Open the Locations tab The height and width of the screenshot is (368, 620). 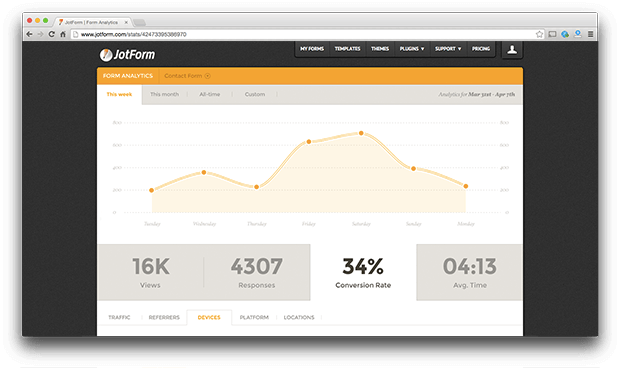tap(299, 317)
